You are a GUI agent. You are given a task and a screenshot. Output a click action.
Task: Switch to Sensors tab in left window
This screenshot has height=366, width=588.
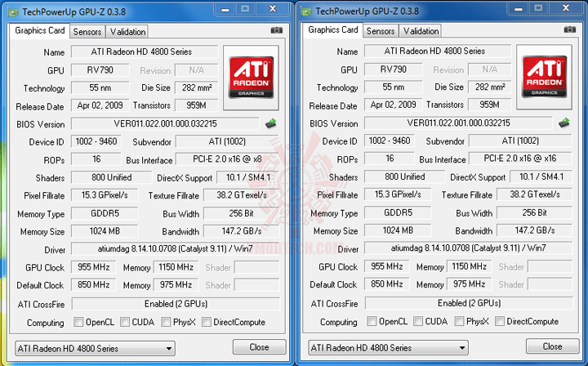click(87, 32)
